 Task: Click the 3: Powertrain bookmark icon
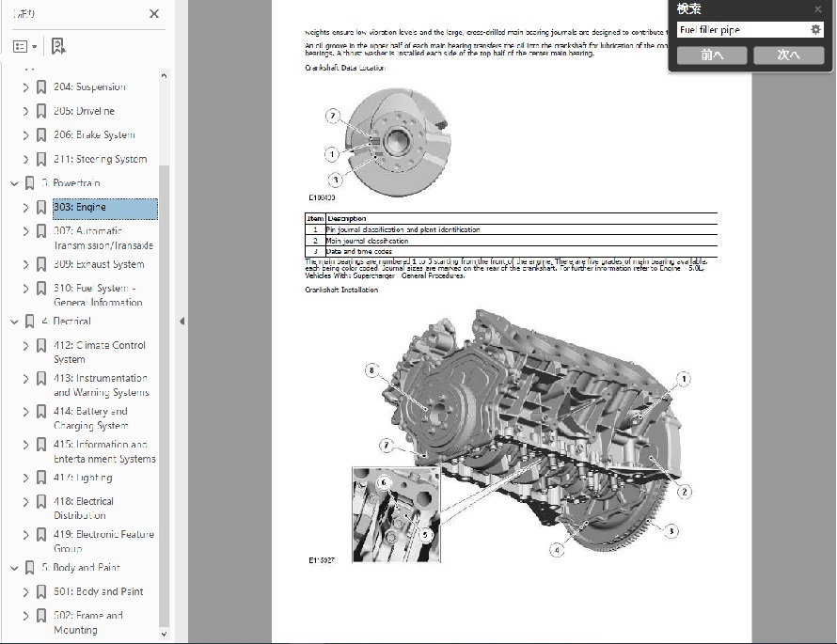point(30,183)
